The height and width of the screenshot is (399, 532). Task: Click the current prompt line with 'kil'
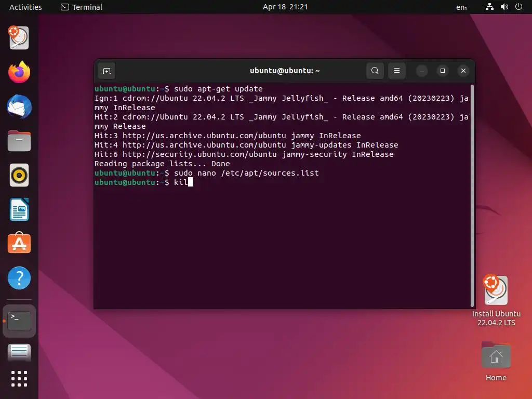point(143,182)
